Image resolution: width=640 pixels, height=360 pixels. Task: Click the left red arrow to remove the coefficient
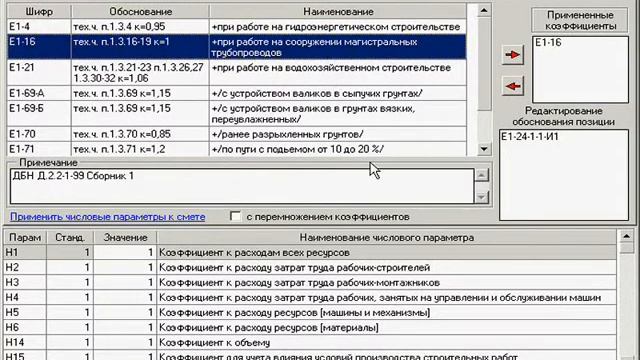tap(513, 86)
